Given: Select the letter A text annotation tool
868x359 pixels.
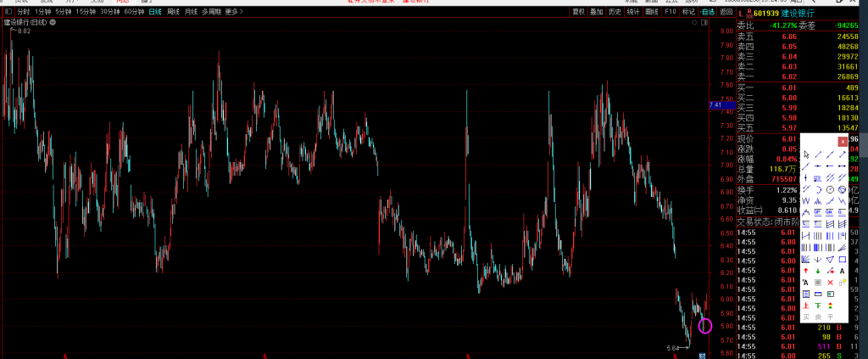Looking at the screenshot, I should click(x=842, y=270).
